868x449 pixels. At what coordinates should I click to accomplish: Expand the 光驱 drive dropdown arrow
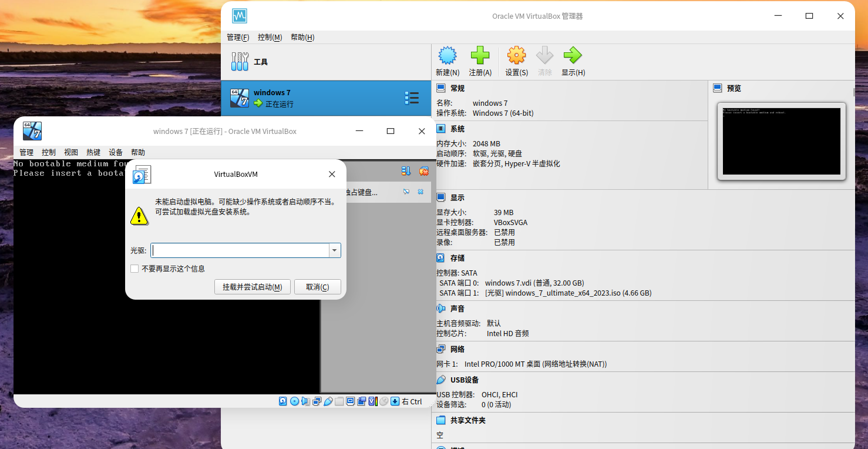(x=335, y=250)
